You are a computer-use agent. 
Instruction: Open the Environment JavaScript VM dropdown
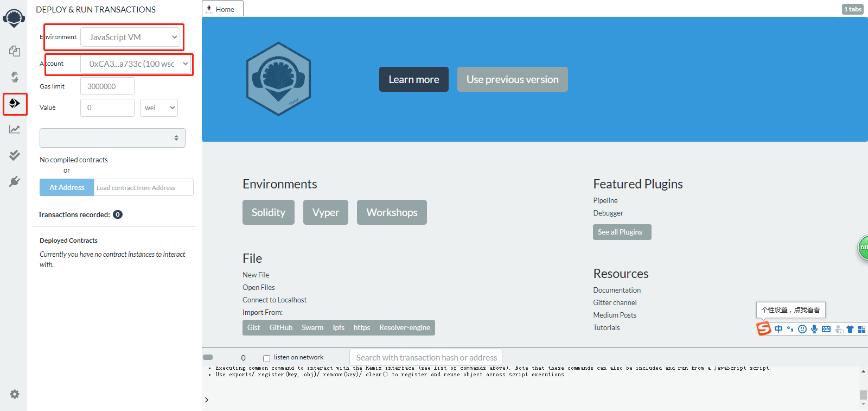pyautogui.click(x=130, y=37)
